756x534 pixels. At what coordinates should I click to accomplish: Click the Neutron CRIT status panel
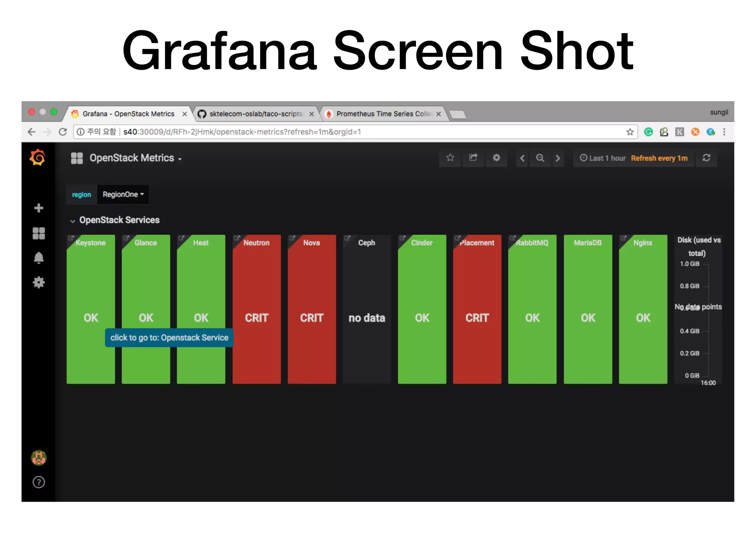click(x=257, y=317)
